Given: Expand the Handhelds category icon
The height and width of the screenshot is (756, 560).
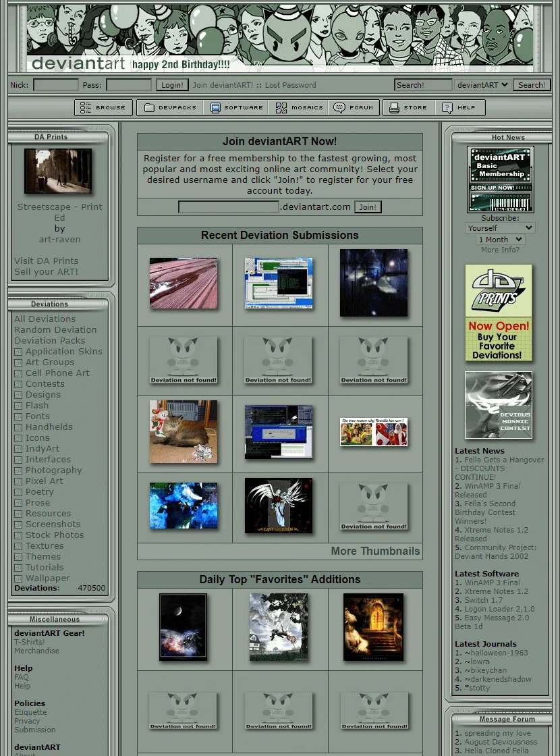Looking at the screenshot, I should click(18, 428).
